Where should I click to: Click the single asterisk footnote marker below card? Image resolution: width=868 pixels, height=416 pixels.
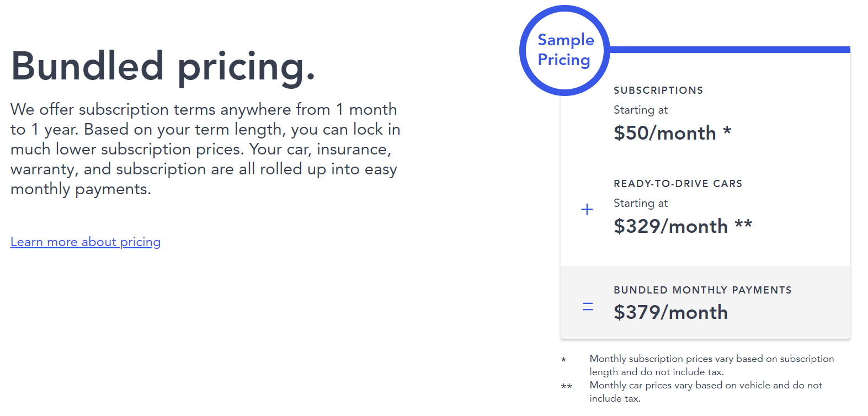coord(563,360)
